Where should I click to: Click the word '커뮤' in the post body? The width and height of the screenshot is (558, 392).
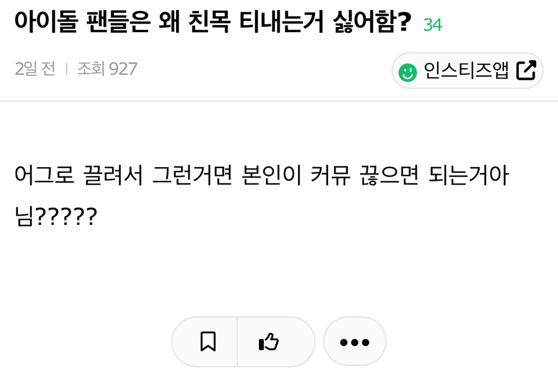click(x=333, y=178)
